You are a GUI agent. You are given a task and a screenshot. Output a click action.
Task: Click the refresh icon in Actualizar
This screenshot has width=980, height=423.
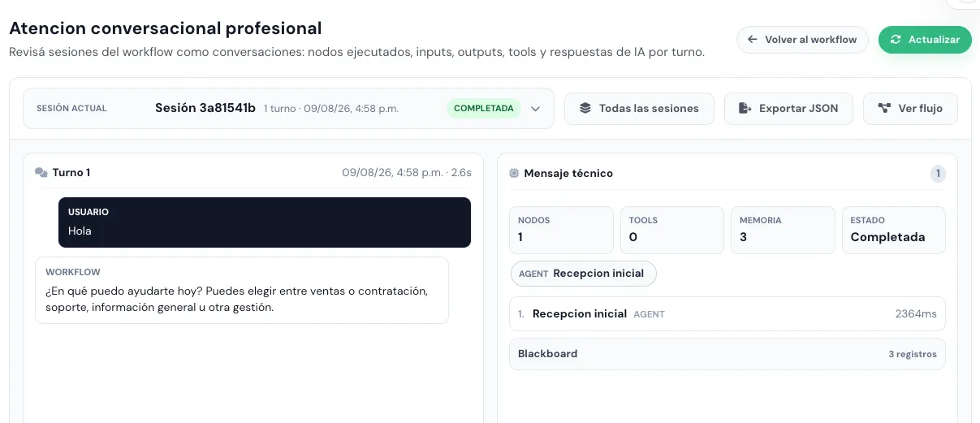pos(896,39)
